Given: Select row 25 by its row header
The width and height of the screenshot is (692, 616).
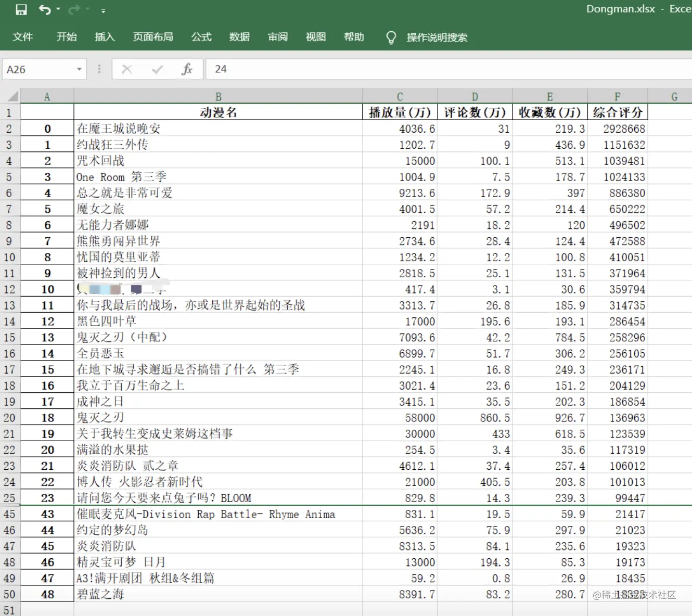Looking at the screenshot, I should click(x=9, y=498).
